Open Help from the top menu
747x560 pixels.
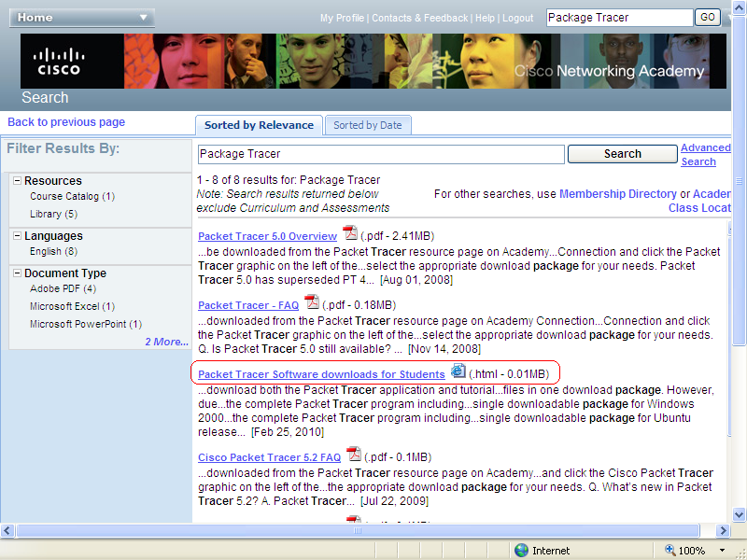485,18
